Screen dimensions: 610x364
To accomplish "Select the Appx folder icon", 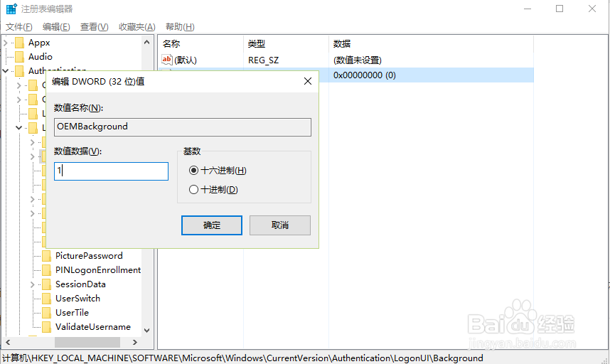I will pos(19,43).
